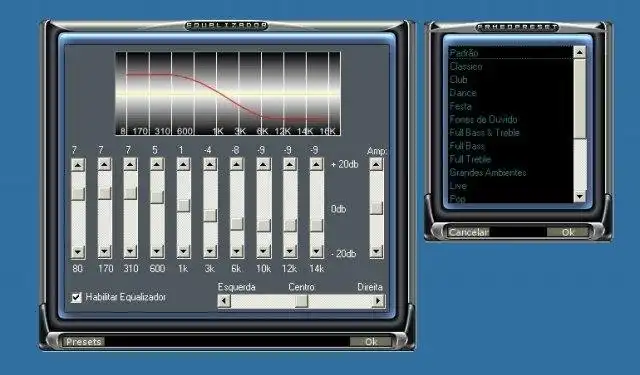This screenshot has width=640, height=375.
Task: Click the right arrow of the balance slider
Action: tap(378, 301)
